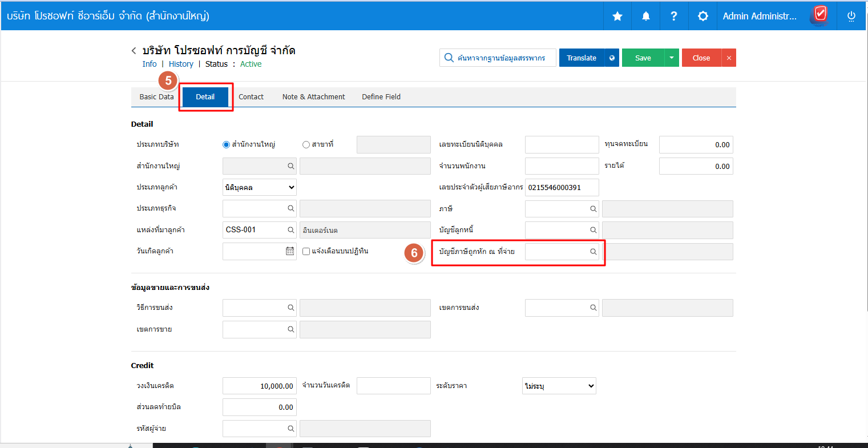This screenshot has width=868, height=448.
Task: Open the price level ไม่ระบุ dropdown
Action: [x=559, y=386]
